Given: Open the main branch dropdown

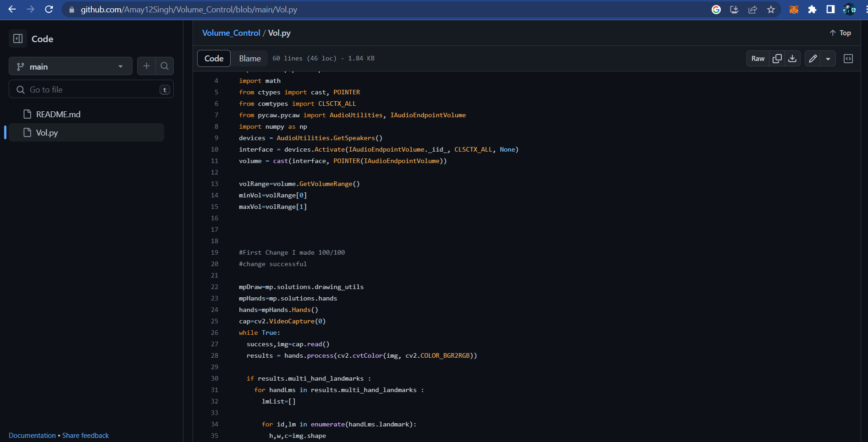Looking at the screenshot, I should [x=71, y=66].
